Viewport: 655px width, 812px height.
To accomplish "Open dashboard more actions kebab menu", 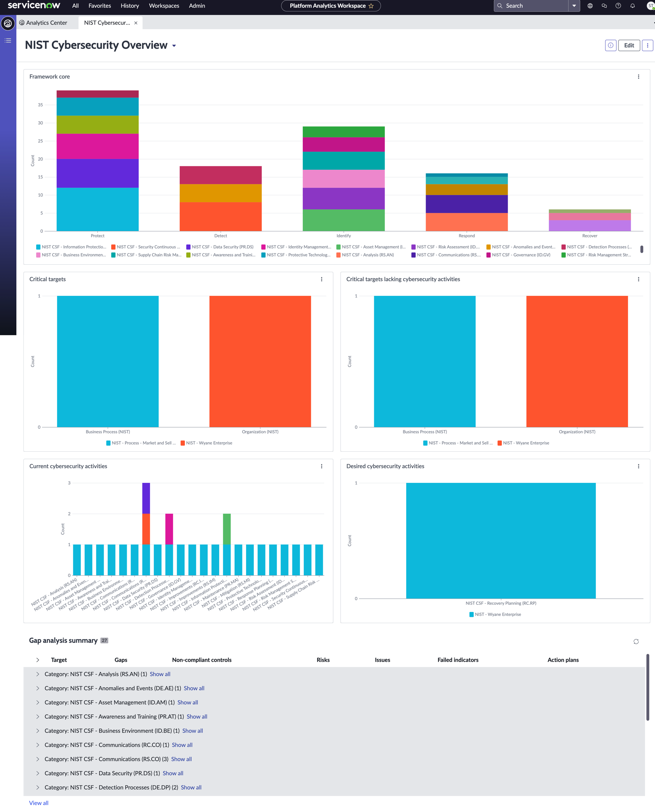I will coord(648,45).
